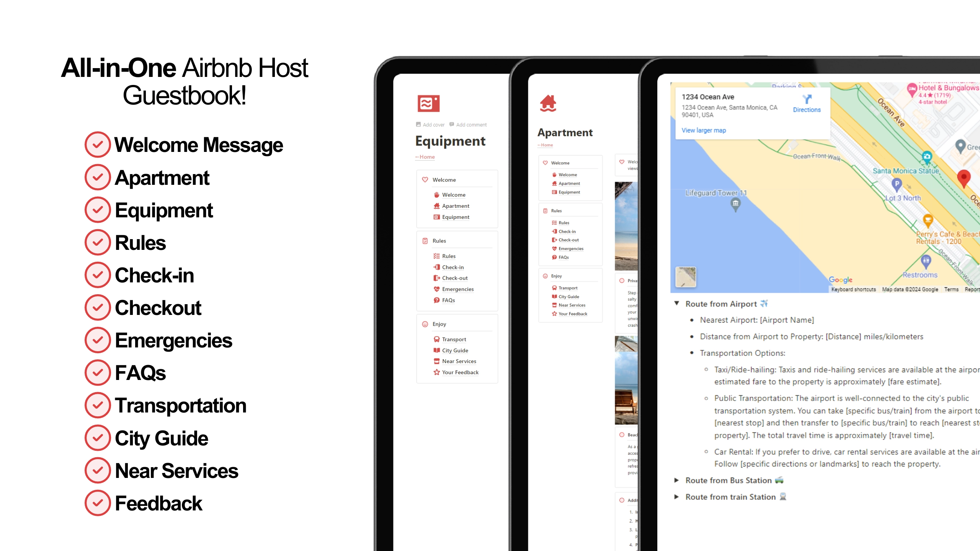Click the Emergencies warning icon

tap(437, 289)
